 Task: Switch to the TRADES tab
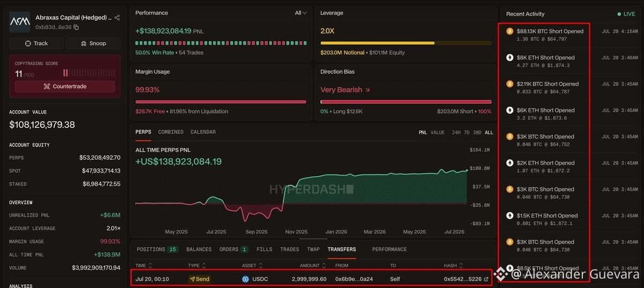[290, 249]
